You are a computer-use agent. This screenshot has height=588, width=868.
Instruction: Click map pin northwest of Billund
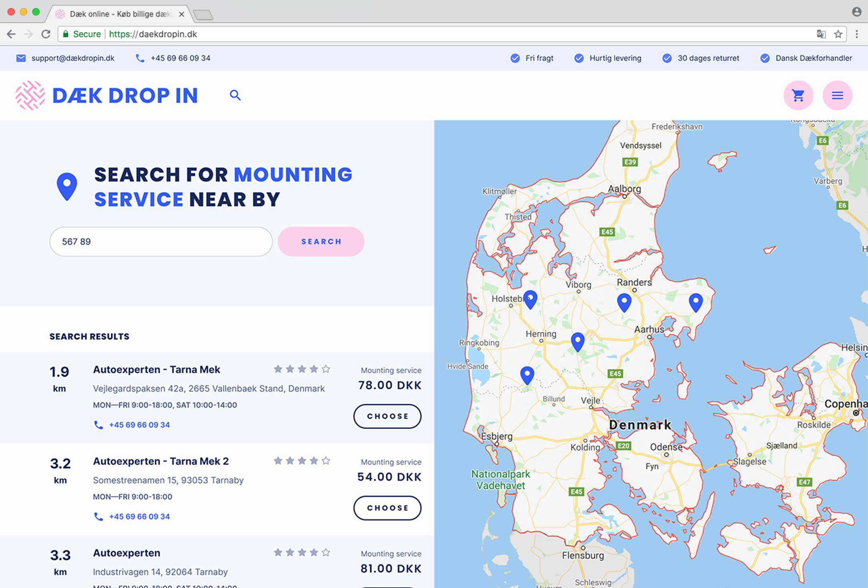(x=527, y=375)
